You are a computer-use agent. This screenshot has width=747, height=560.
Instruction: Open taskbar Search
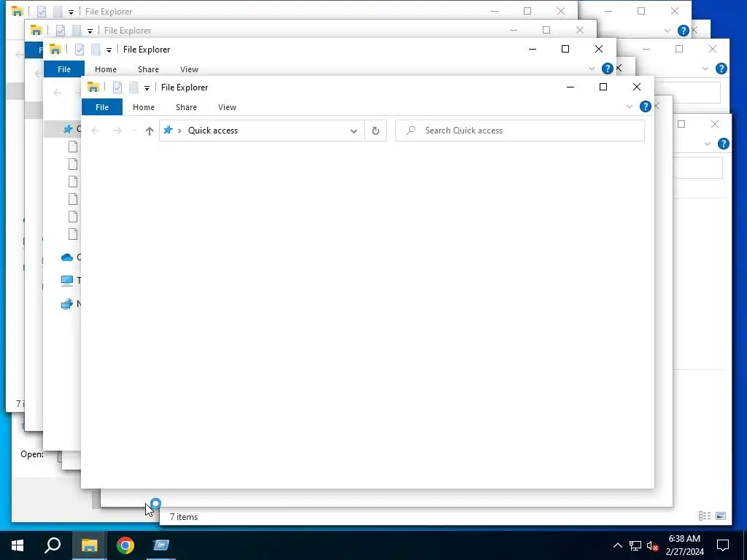(53, 545)
